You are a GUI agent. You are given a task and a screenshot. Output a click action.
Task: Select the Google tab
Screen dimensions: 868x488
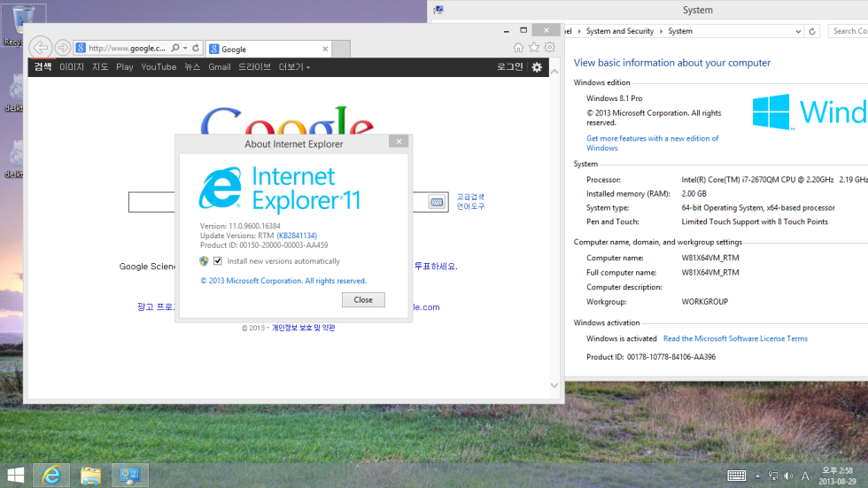[x=268, y=49]
